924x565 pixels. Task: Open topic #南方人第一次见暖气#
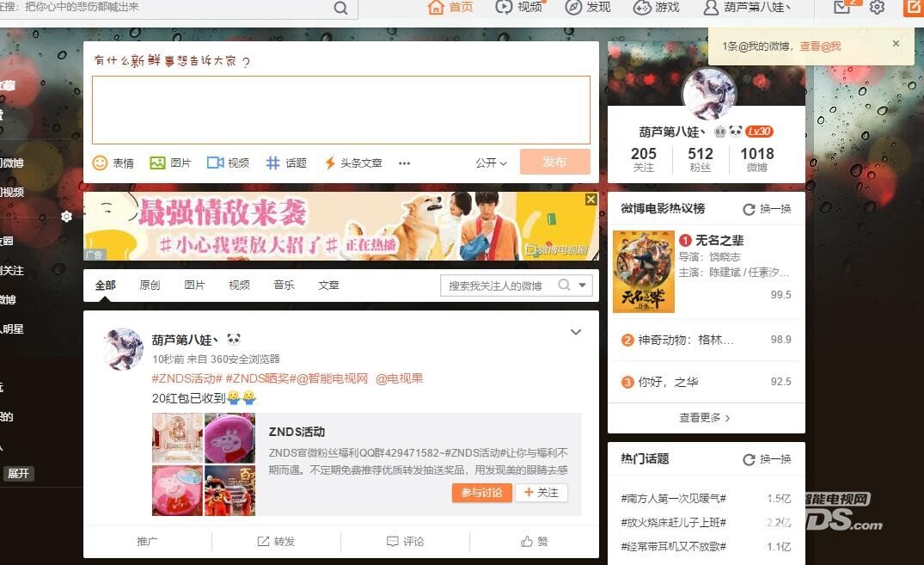pos(674,499)
